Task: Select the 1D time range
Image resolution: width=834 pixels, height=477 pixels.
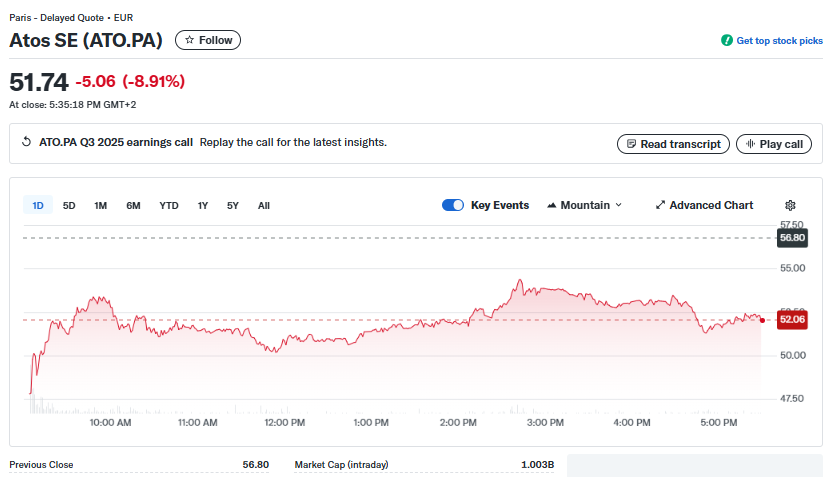Action: click(x=38, y=205)
